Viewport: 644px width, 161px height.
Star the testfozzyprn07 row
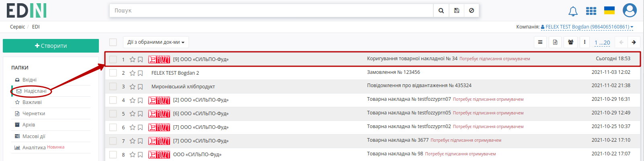click(132, 100)
